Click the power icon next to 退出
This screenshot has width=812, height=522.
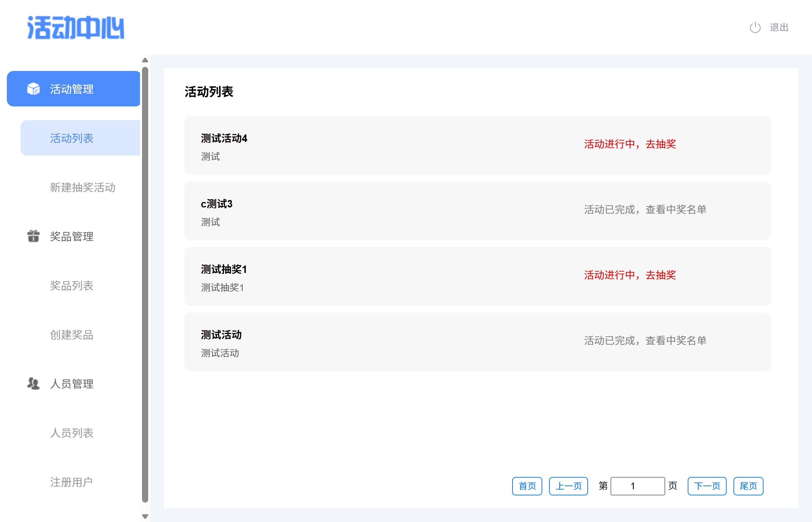[x=755, y=27]
